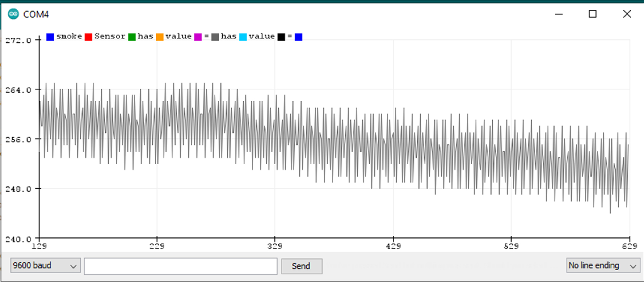Click the Arduino logo in title bar
This screenshot has width=644, height=282.
[x=13, y=14]
